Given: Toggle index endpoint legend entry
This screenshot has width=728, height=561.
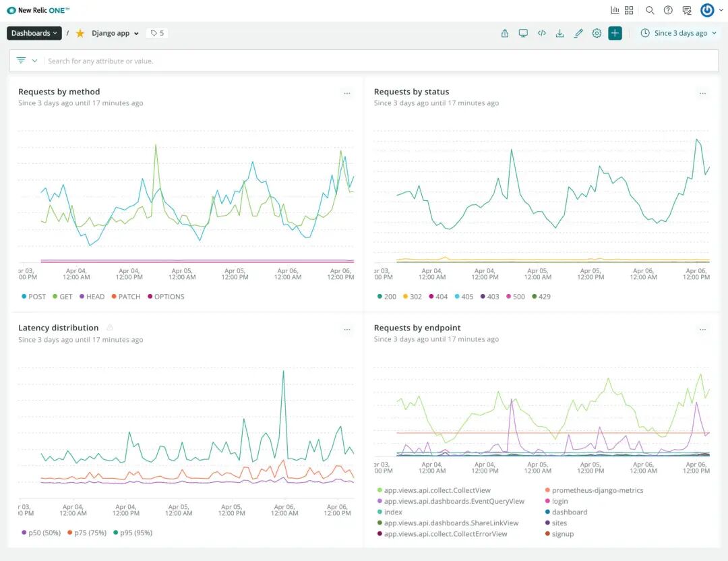Looking at the screenshot, I should point(390,512).
